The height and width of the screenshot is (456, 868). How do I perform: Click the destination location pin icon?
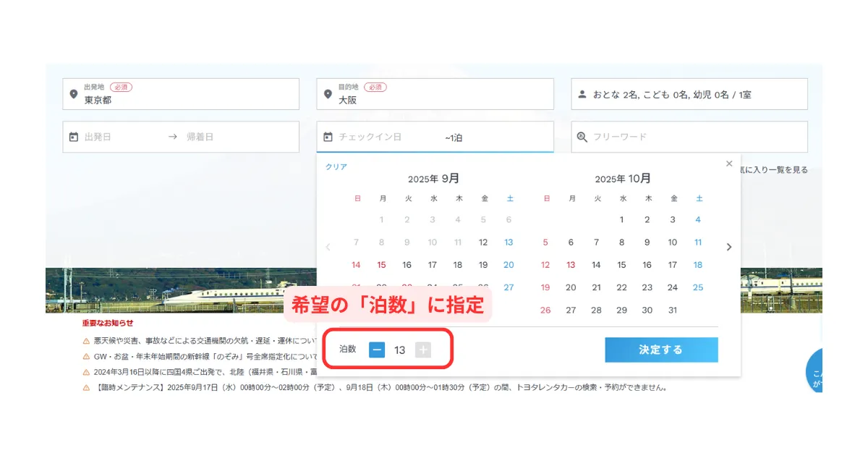tap(328, 94)
